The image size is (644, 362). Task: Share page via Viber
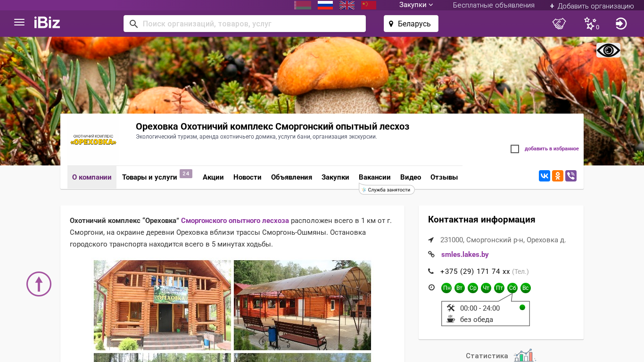tap(571, 176)
